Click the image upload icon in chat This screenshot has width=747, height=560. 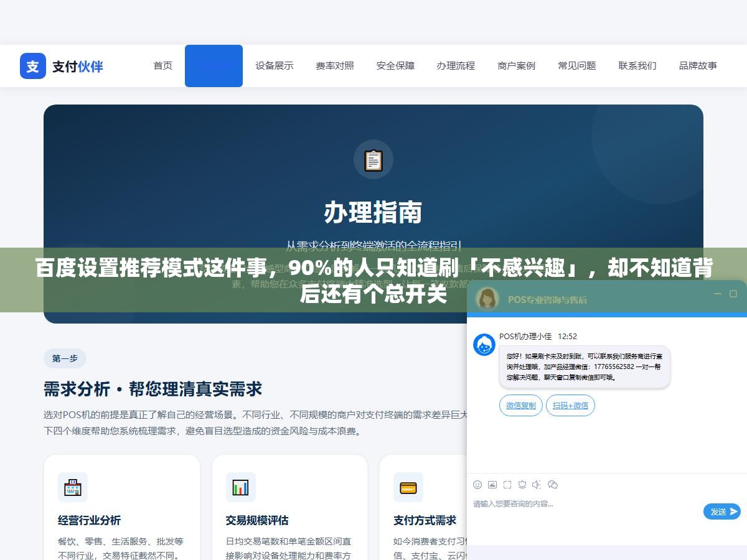(492, 484)
